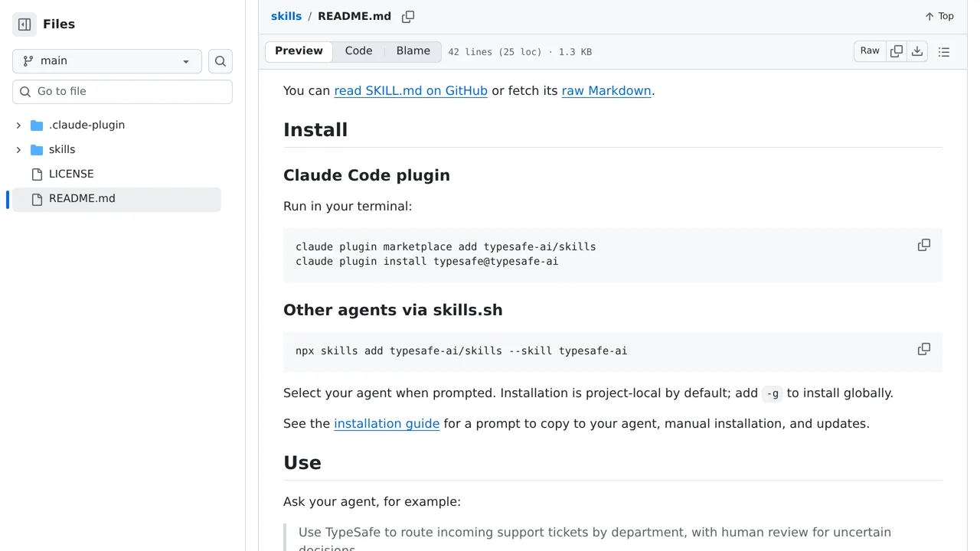980x551 pixels.
Task: Copy the README.md file path
Action: coord(408,16)
